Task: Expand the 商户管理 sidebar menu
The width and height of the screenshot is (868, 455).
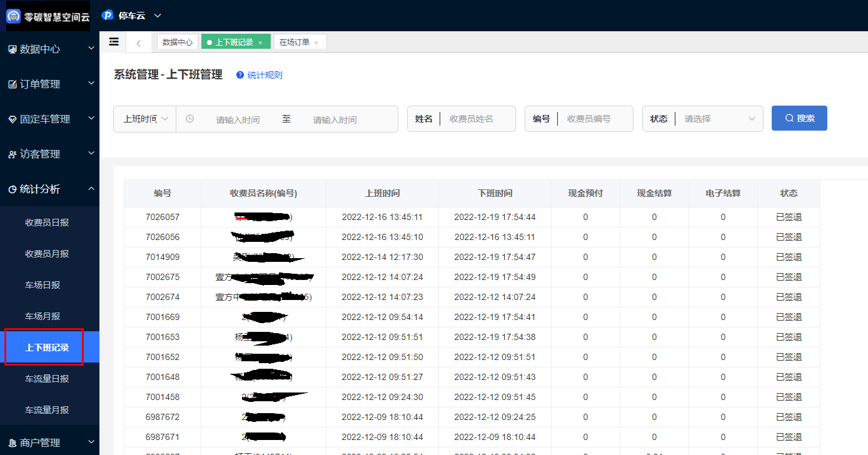Action: (x=50, y=442)
